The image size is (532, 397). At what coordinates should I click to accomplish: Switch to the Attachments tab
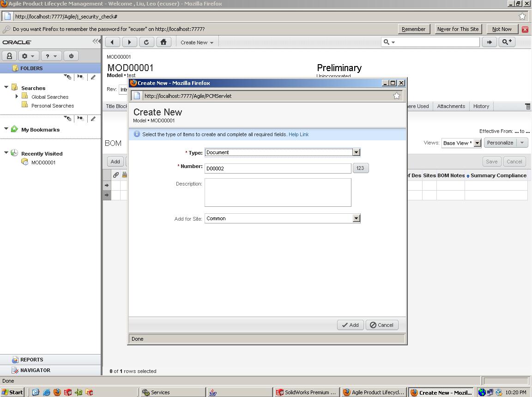(451, 106)
